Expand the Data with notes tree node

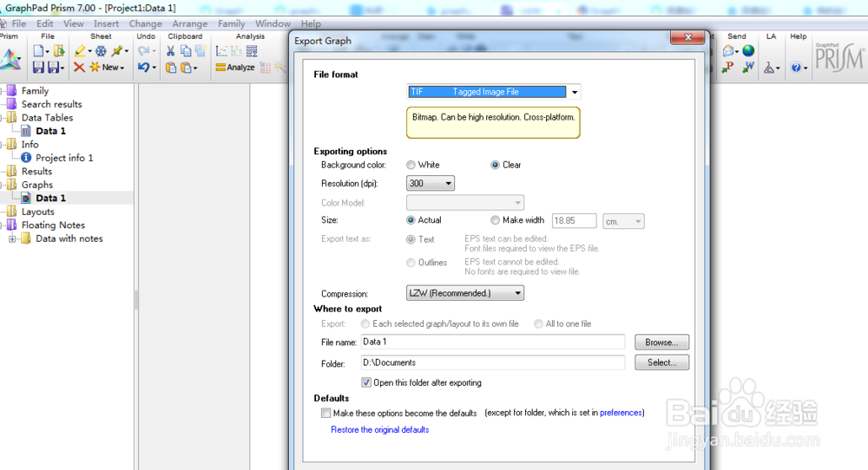click(12, 238)
